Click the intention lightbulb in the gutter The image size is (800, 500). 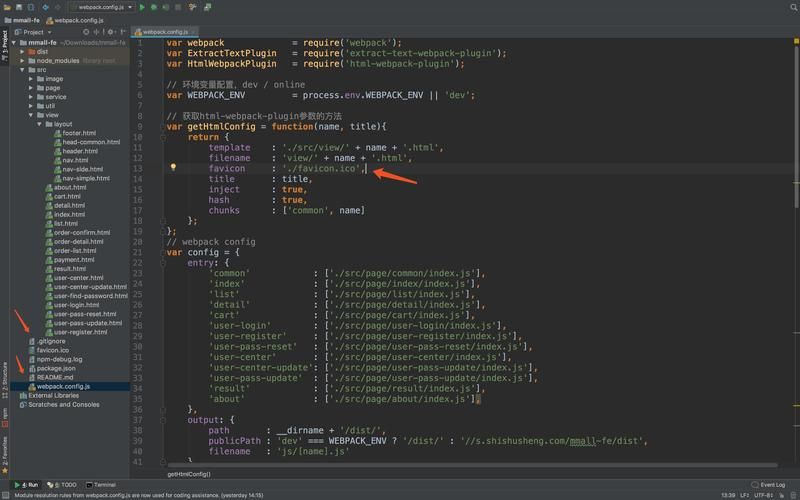click(173, 168)
